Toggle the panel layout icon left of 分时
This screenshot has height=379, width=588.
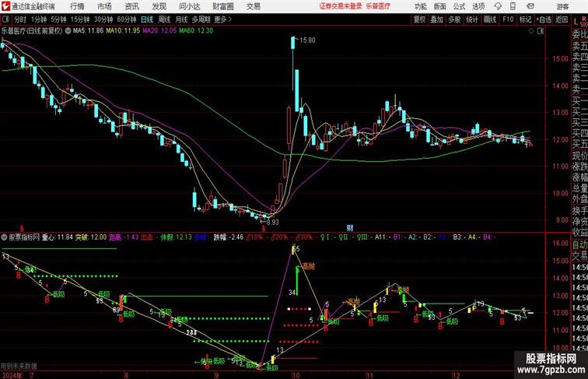click(x=5, y=19)
